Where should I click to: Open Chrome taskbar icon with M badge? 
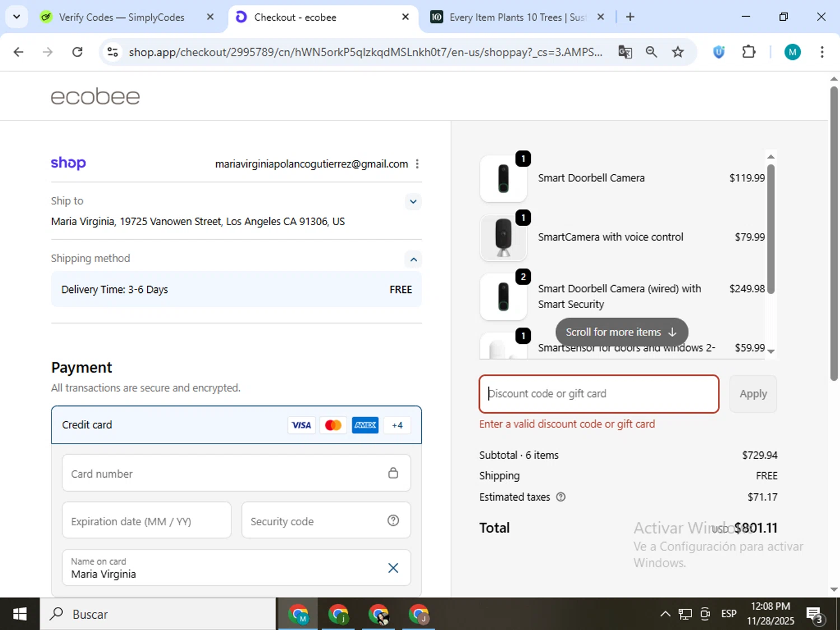[x=298, y=614]
